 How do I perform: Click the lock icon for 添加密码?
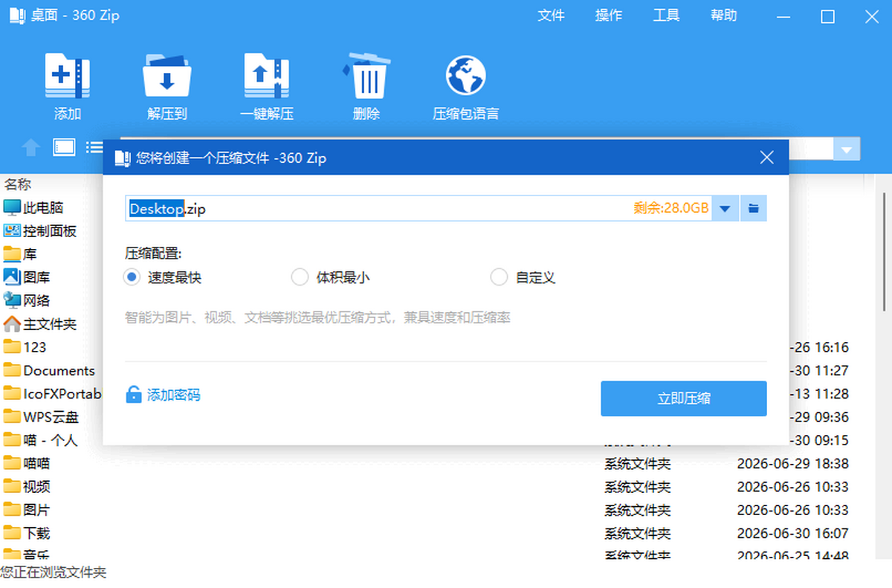(134, 395)
